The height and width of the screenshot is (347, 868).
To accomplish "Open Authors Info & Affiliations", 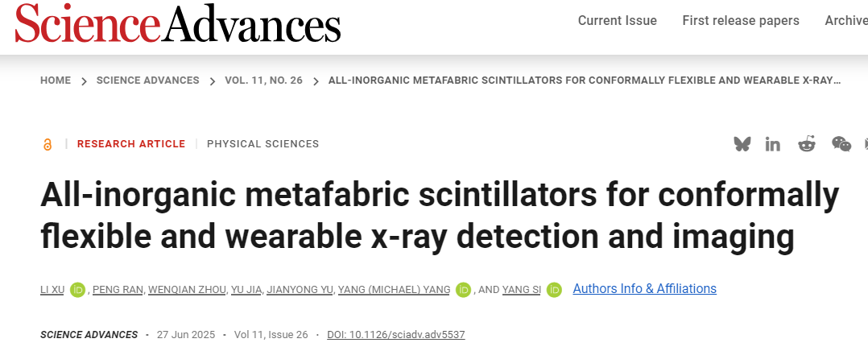I will 644,289.
